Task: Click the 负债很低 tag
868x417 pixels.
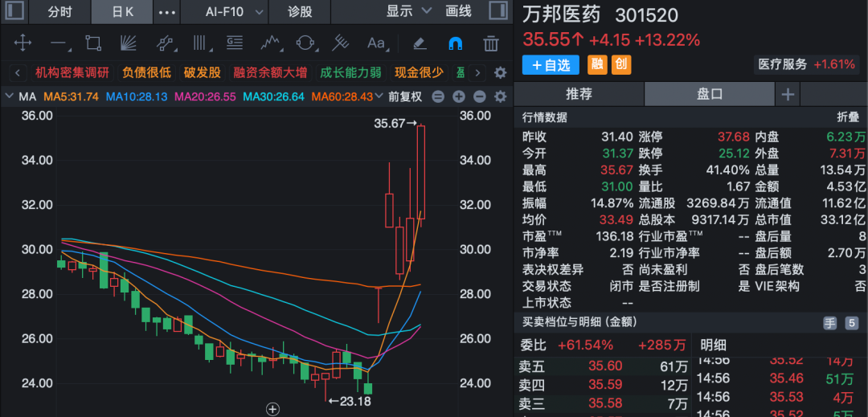Action: click(147, 72)
